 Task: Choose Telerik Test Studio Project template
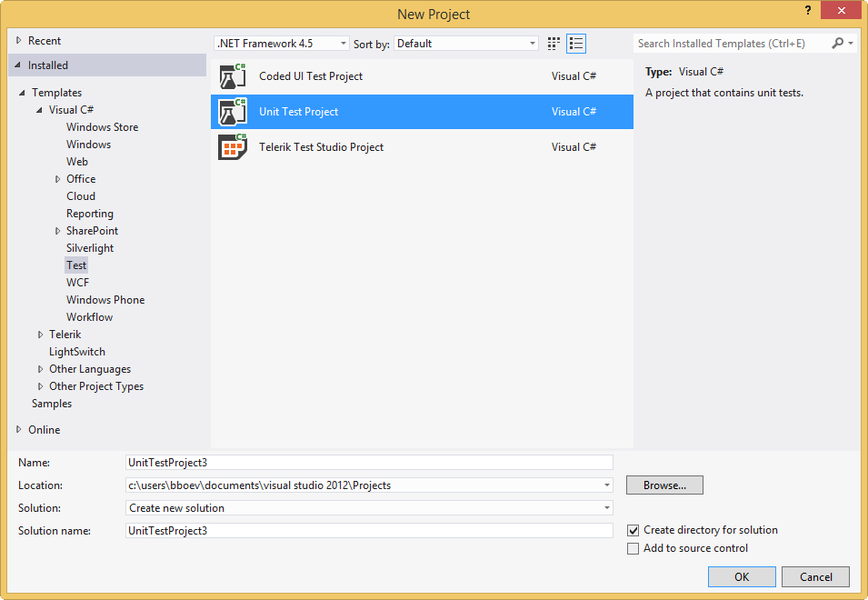pos(422,147)
